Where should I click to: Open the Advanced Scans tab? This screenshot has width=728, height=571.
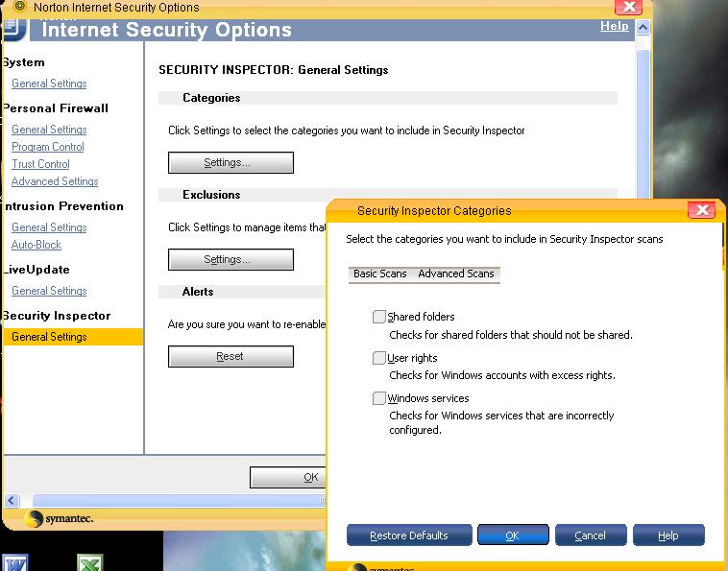pyautogui.click(x=456, y=274)
